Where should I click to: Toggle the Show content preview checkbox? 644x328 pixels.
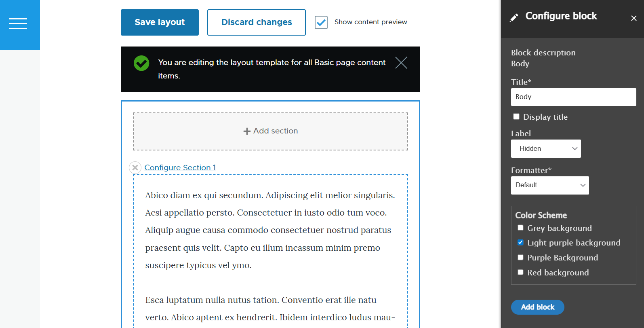click(321, 22)
